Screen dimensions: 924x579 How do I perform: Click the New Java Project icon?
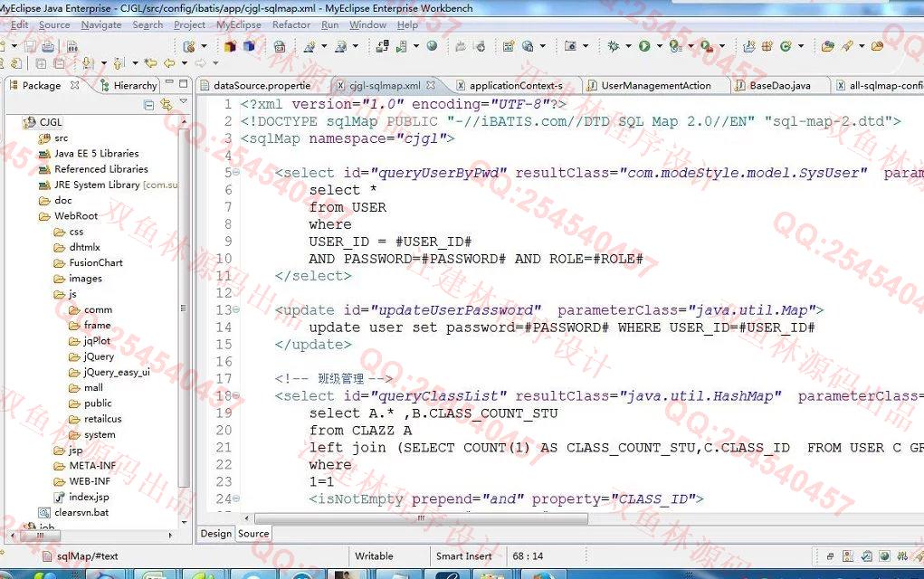[749, 46]
